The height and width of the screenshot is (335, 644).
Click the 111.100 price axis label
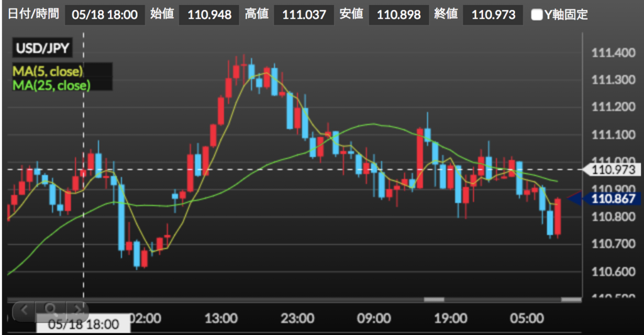pos(613,135)
